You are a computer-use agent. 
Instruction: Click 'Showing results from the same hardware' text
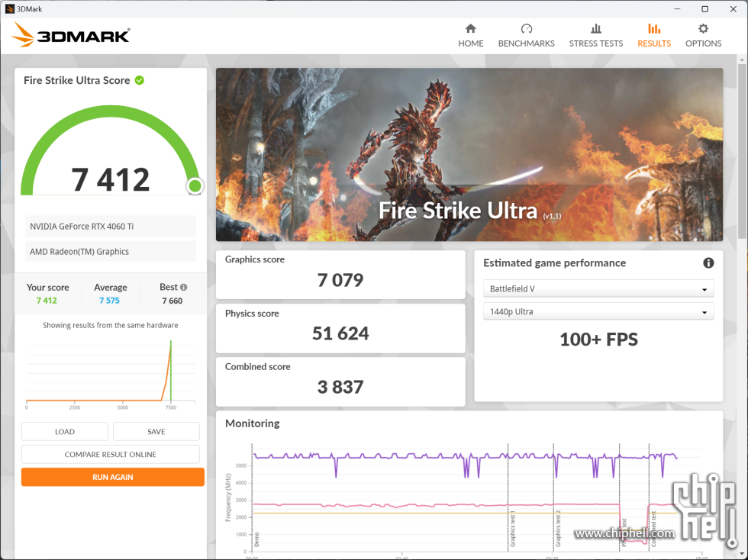point(111,325)
